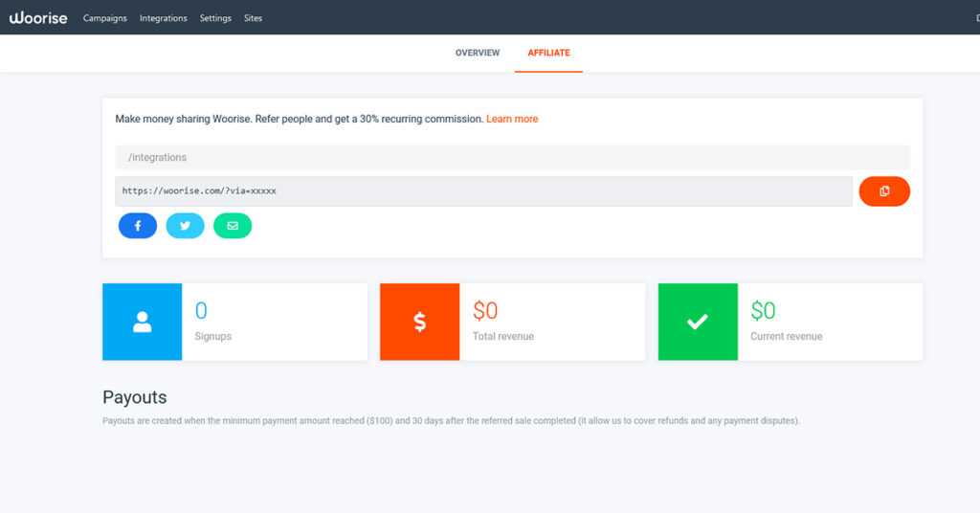
Task: Click the affiliate URL text field
Action: coord(483,191)
